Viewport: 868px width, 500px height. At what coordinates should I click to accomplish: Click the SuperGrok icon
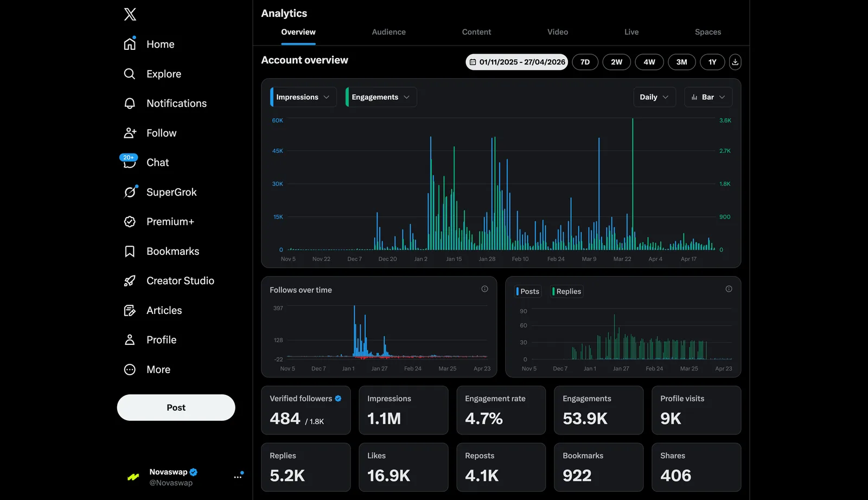(130, 191)
